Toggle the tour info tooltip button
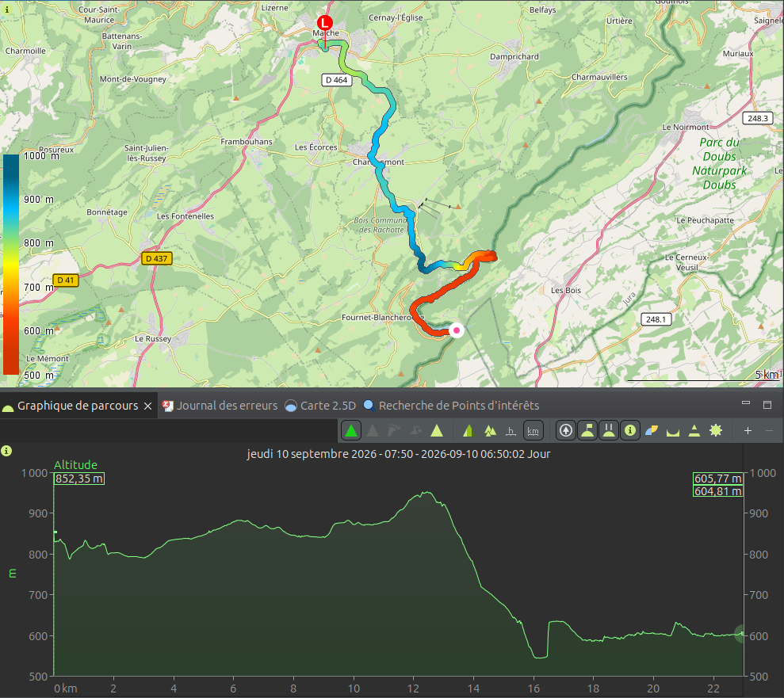 pyautogui.click(x=630, y=431)
